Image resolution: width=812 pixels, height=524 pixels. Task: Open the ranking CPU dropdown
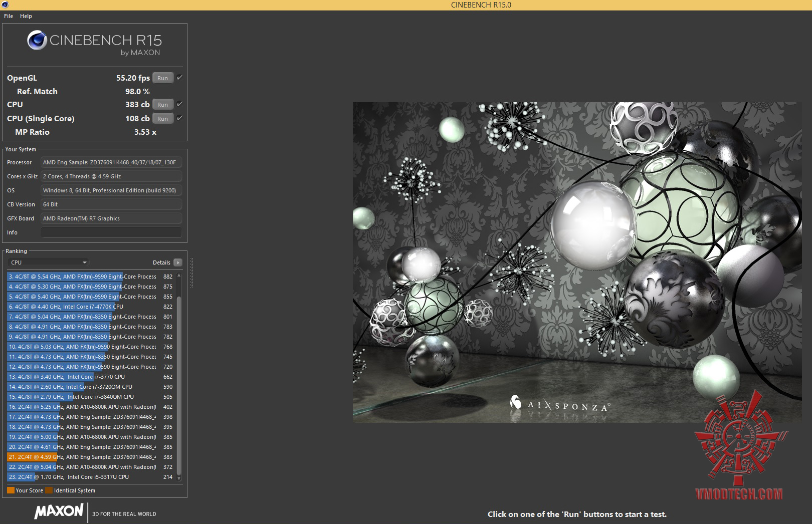(48, 263)
